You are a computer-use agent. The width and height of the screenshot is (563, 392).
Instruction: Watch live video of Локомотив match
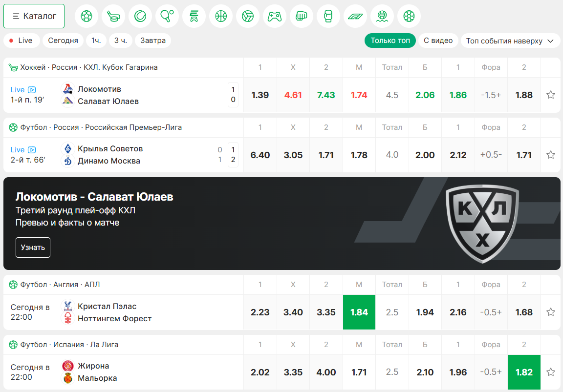tap(32, 90)
